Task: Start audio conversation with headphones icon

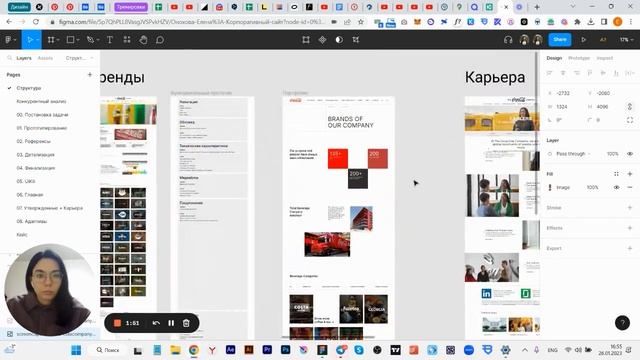Action: 508,40
